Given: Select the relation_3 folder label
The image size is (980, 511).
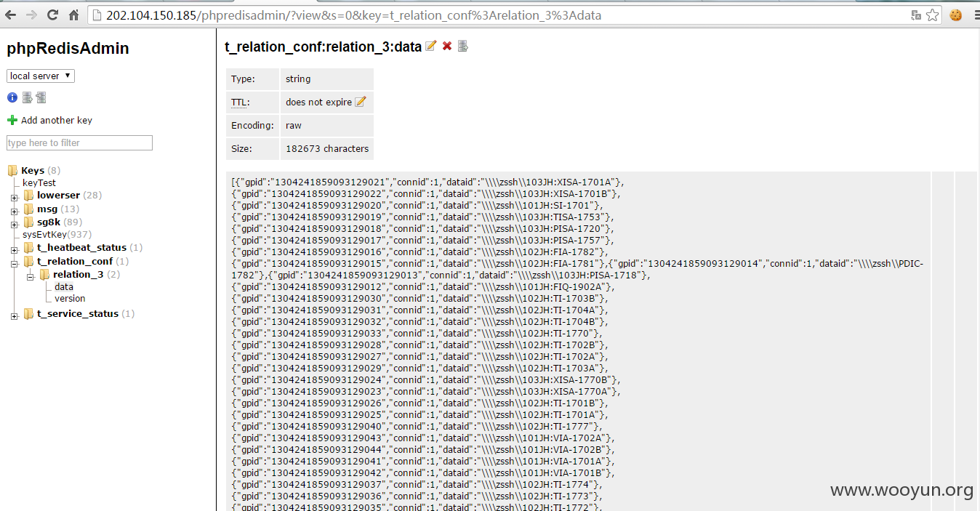Looking at the screenshot, I should click(78, 274).
